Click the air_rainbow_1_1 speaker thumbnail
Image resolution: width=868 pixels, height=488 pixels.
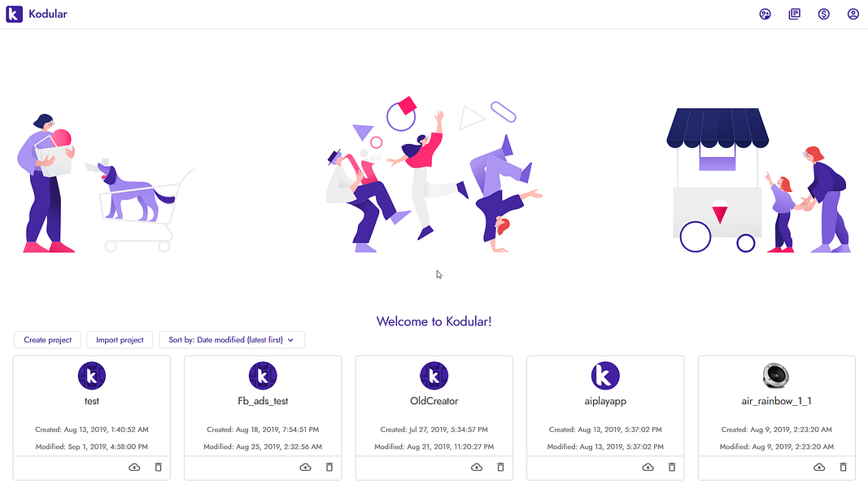click(x=776, y=375)
